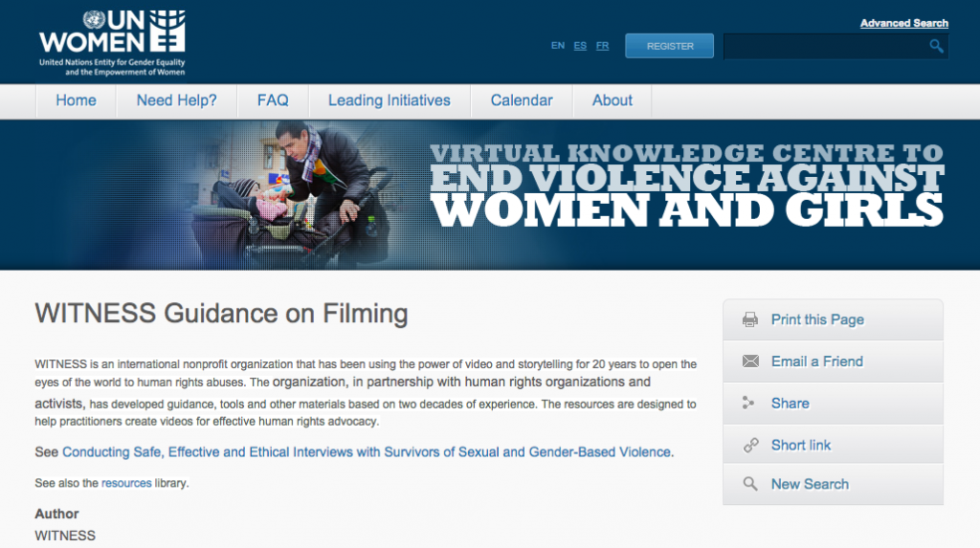The image size is (980, 548).
Task: Switch language to Spanish ES
Action: pos(580,46)
